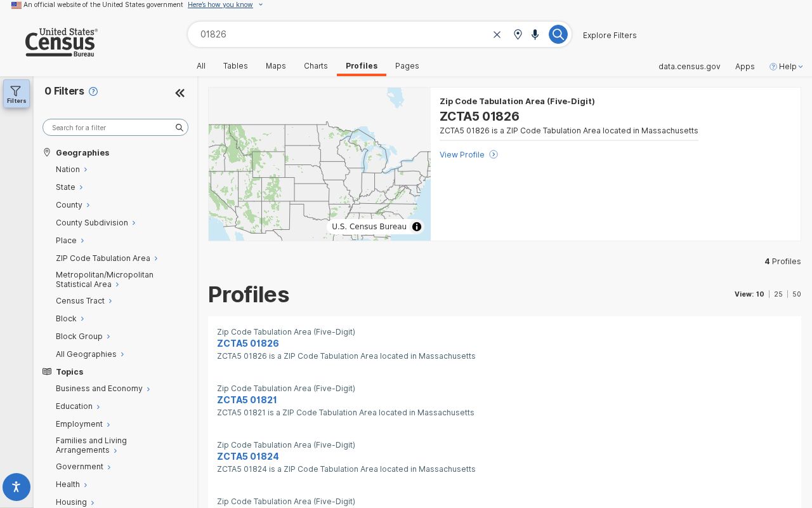812x508 pixels.
Task: Expand the State geography filter
Action: tap(69, 187)
